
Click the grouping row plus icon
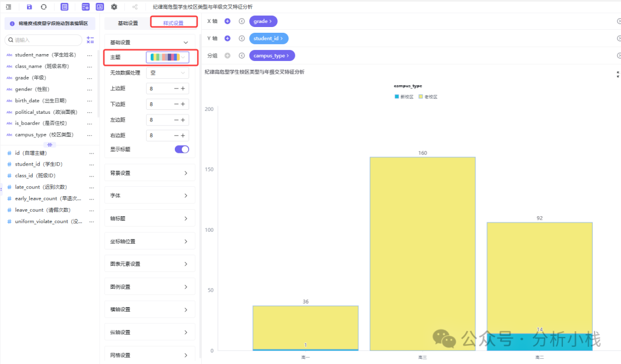227,56
